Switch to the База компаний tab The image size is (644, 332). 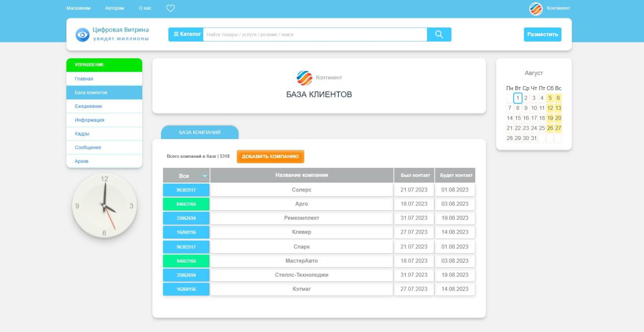coord(200,132)
